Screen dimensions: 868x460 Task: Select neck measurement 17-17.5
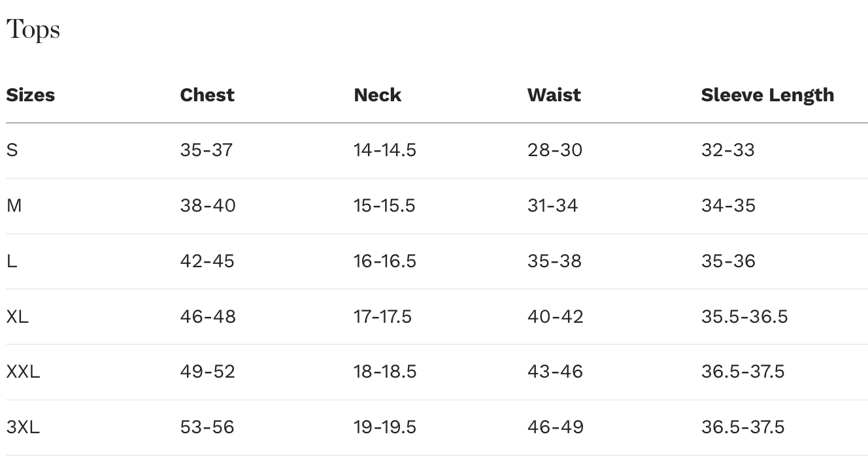pos(383,317)
